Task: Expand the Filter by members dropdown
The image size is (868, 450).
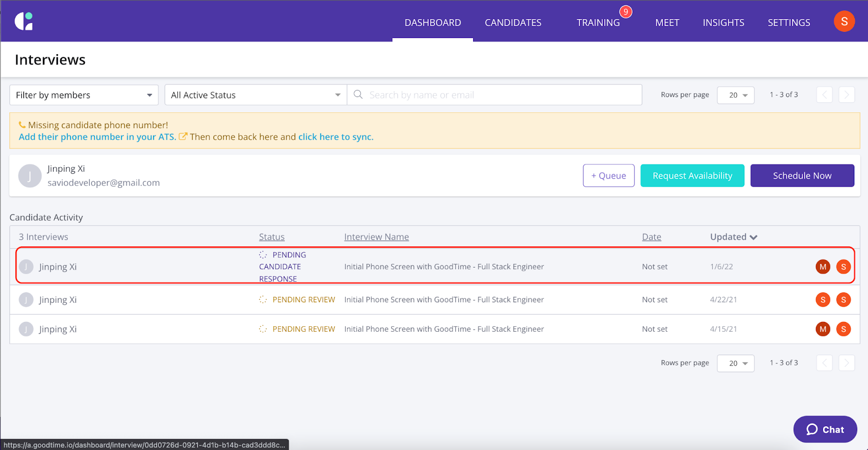Action: point(84,95)
